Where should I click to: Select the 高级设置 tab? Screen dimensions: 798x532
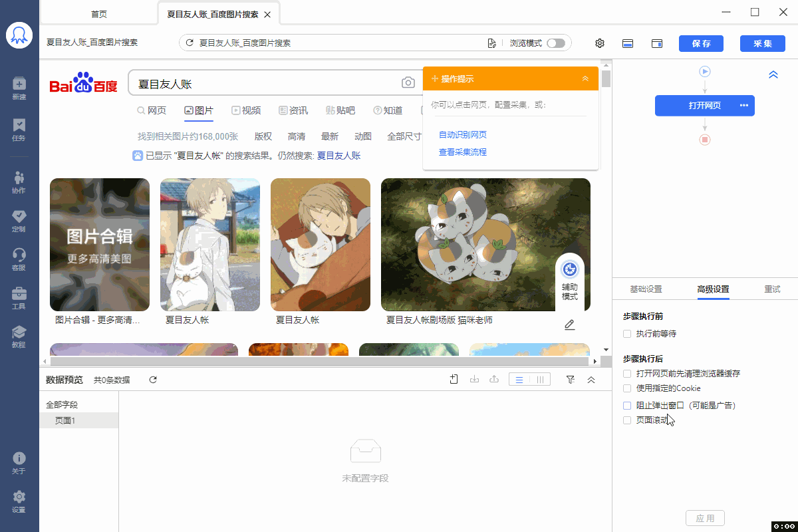click(714, 289)
